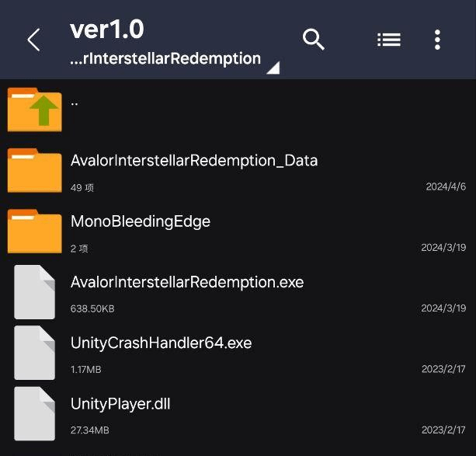Image resolution: width=476 pixels, height=456 pixels.
Task: Select the UnityPlayer.dll file name
Action: pos(120,404)
